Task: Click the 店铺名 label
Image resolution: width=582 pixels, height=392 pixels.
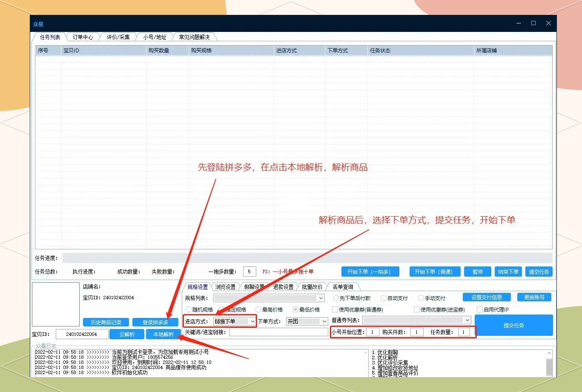Action: [x=92, y=287]
